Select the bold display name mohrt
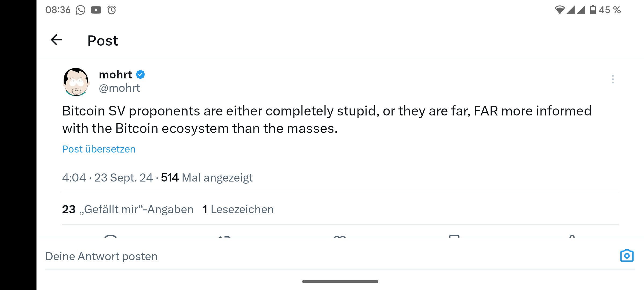Viewport: 644px width, 290px height. [115, 74]
